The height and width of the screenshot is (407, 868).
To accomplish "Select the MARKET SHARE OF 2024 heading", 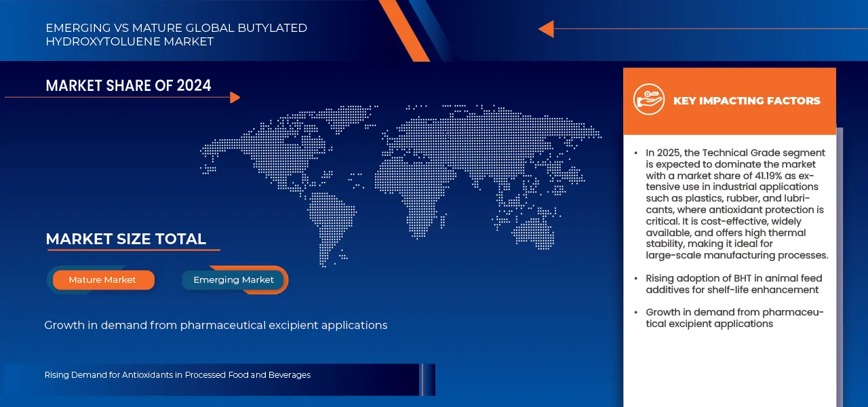I will click(128, 85).
